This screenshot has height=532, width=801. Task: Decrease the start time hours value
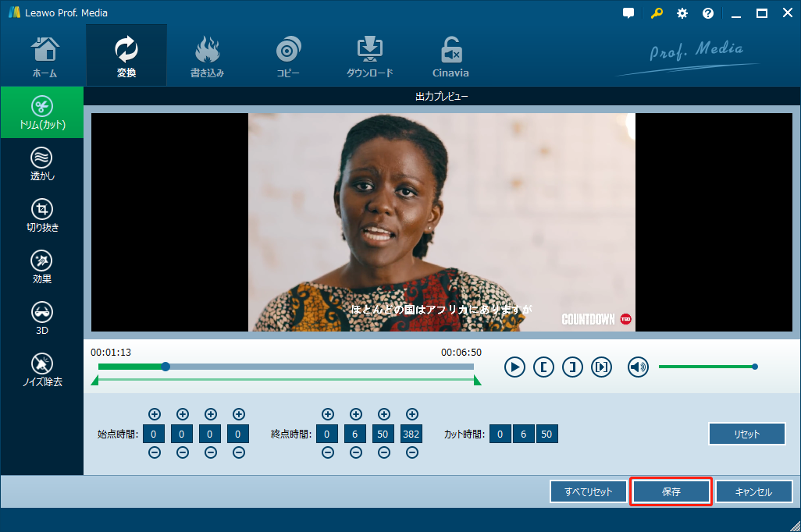(x=154, y=452)
